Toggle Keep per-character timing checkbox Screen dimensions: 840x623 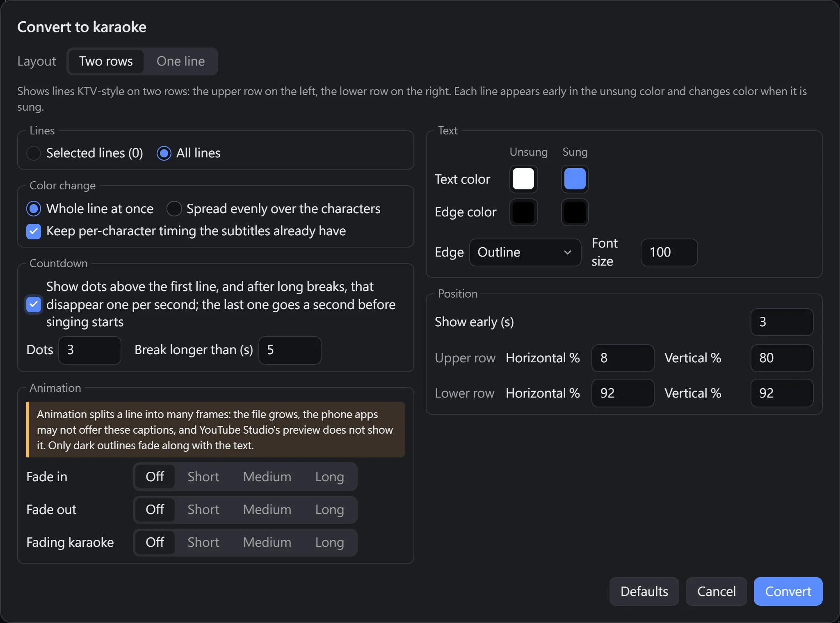coord(34,231)
